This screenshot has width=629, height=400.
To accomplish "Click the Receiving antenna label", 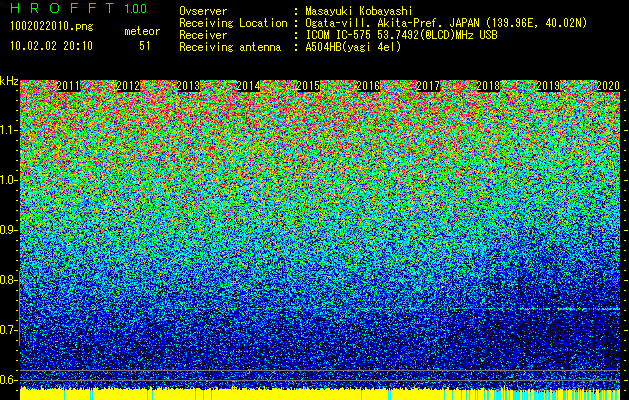I will pos(230,47).
